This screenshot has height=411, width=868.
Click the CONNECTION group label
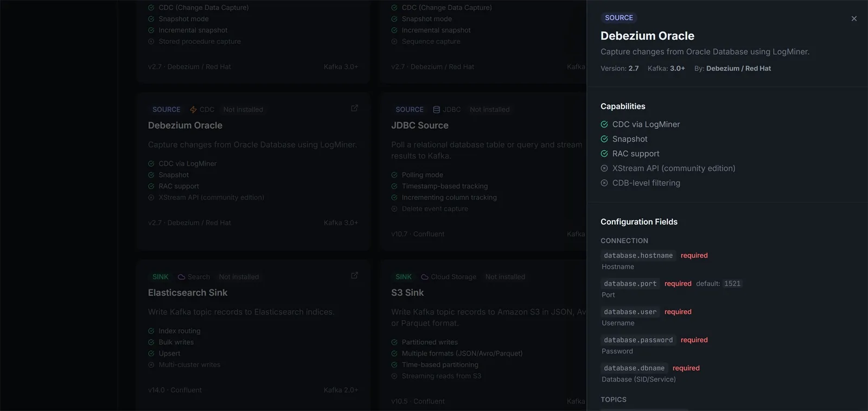pos(624,241)
